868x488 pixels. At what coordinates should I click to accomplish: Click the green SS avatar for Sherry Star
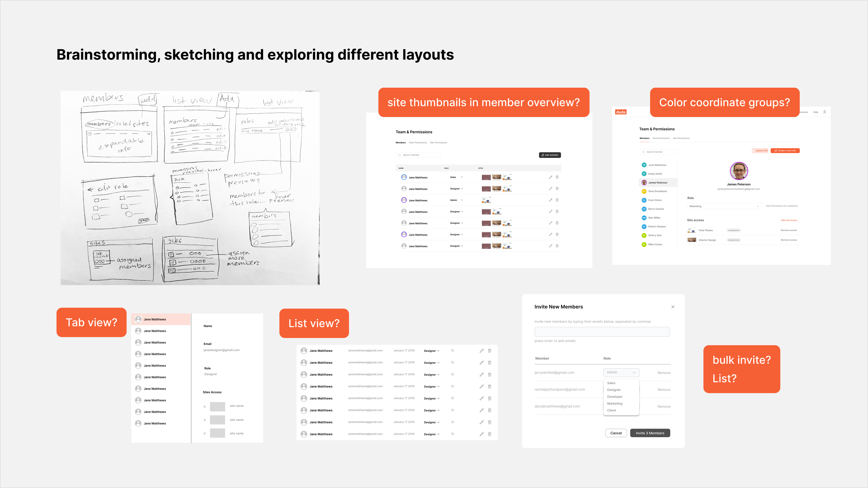tap(644, 235)
